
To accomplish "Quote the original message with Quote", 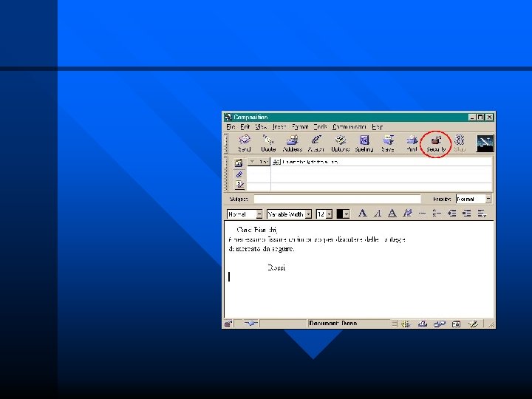I will [x=268, y=143].
